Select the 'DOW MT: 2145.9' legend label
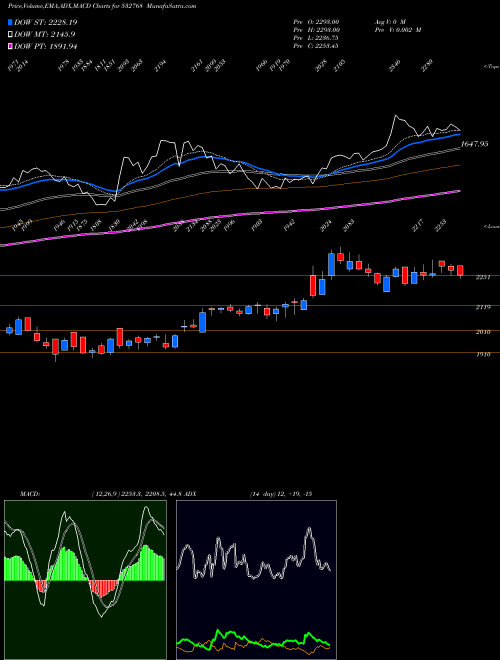 pos(45,34)
